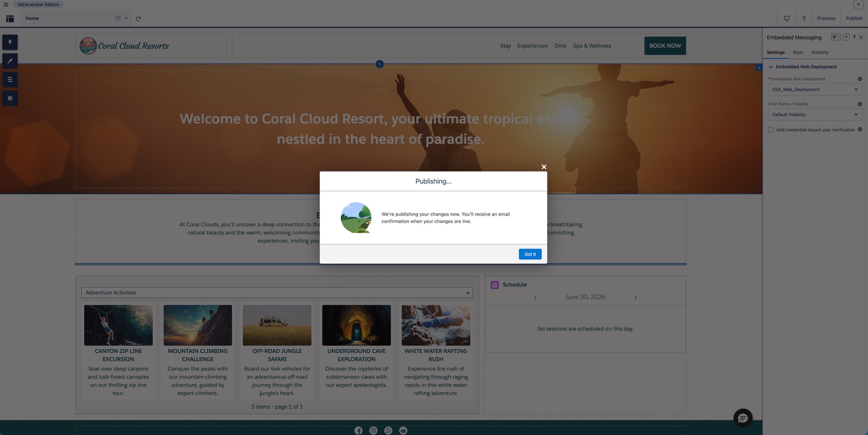Viewport: 868px width, 435px height.
Task: Open the WhatsApp footer icon
Action: click(388, 431)
